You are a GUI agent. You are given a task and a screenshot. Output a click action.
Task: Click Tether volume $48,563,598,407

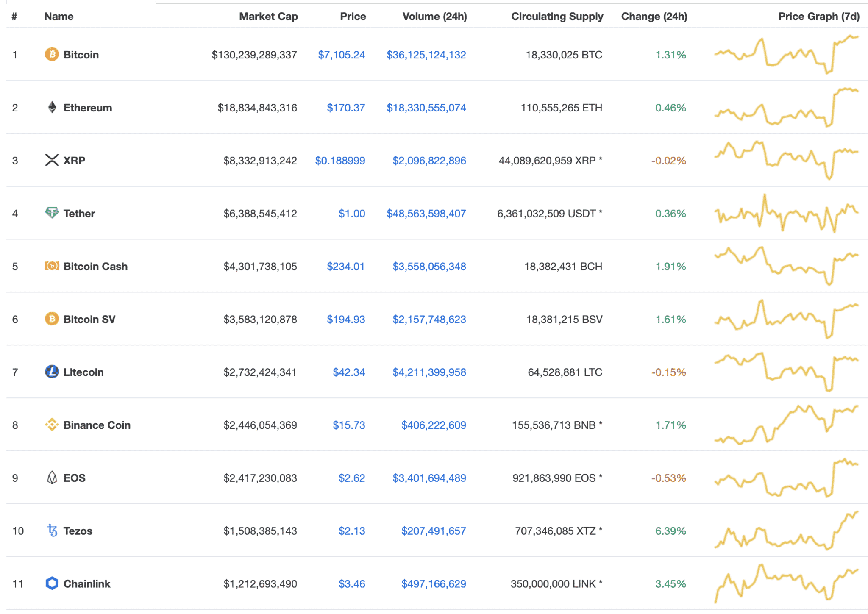(426, 214)
